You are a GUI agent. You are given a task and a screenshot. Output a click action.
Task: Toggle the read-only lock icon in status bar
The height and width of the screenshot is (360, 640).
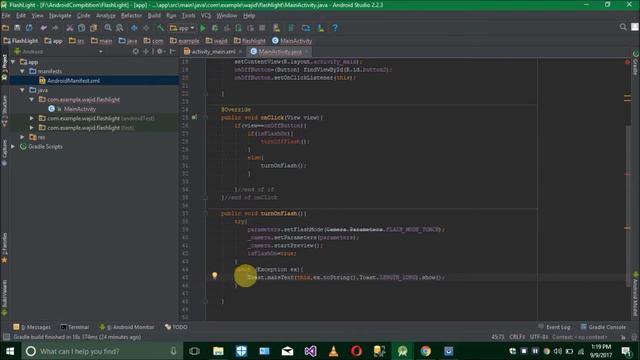click(623, 337)
